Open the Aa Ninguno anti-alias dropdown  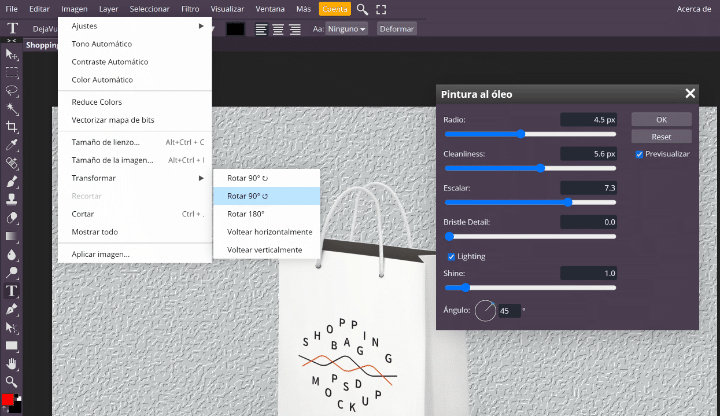[x=347, y=29]
